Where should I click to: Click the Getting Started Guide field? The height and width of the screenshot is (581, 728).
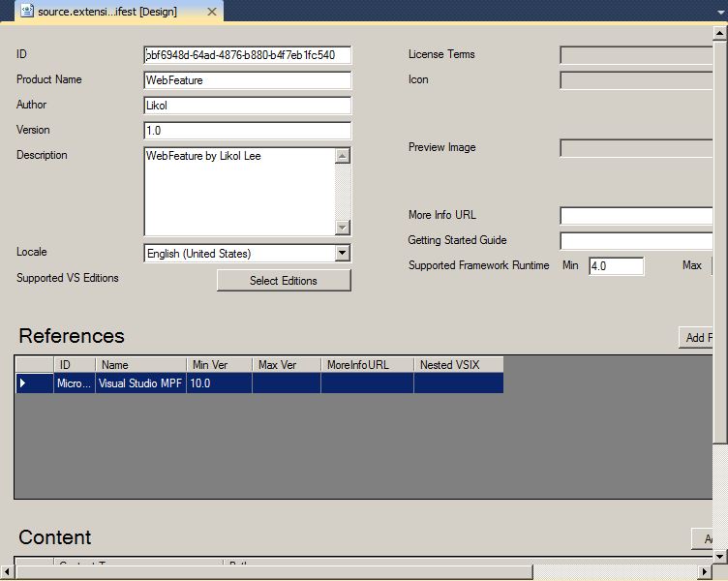pyautogui.click(x=636, y=241)
